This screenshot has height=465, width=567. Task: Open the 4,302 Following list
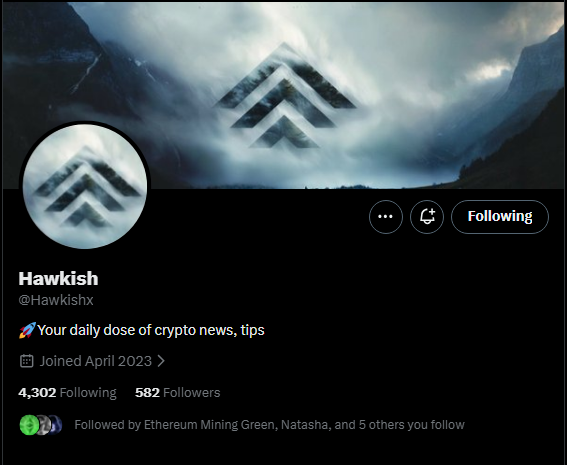coord(67,392)
